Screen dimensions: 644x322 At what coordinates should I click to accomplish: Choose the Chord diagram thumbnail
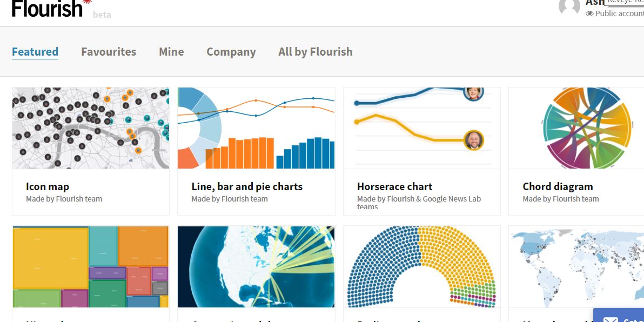(576, 128)
